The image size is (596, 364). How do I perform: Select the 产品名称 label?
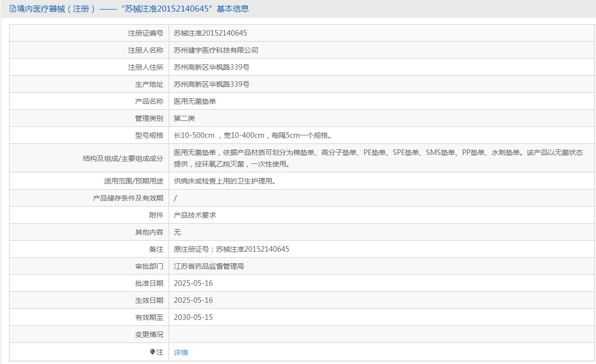coord(149,101)
